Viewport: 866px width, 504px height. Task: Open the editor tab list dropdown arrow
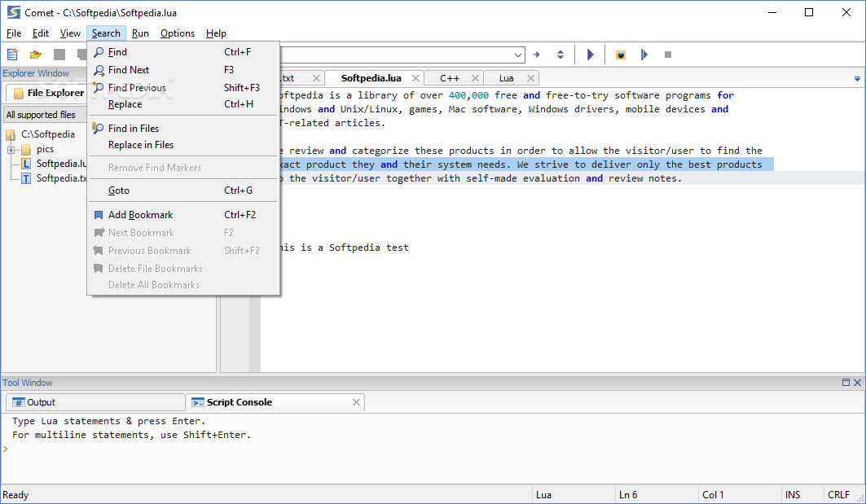point(857,79)
